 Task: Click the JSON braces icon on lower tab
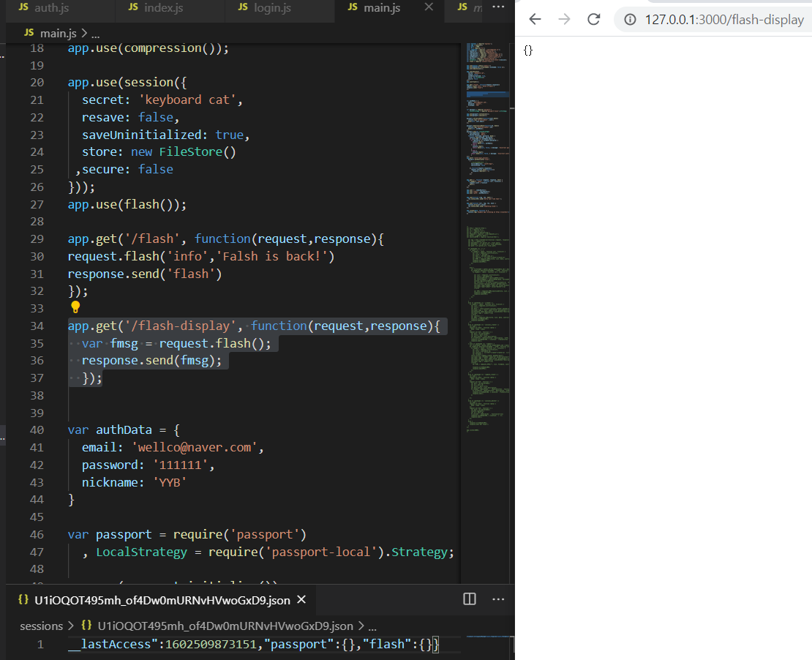click(23, 599)
